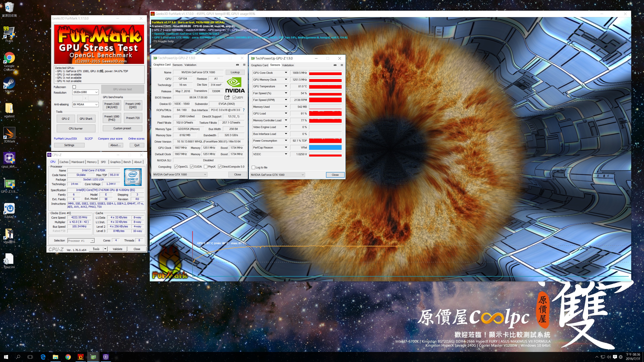This screenshot has height=362, width=644.
Task: Open the Steam desktop shortcut
Action: click(x=9, y=85)
